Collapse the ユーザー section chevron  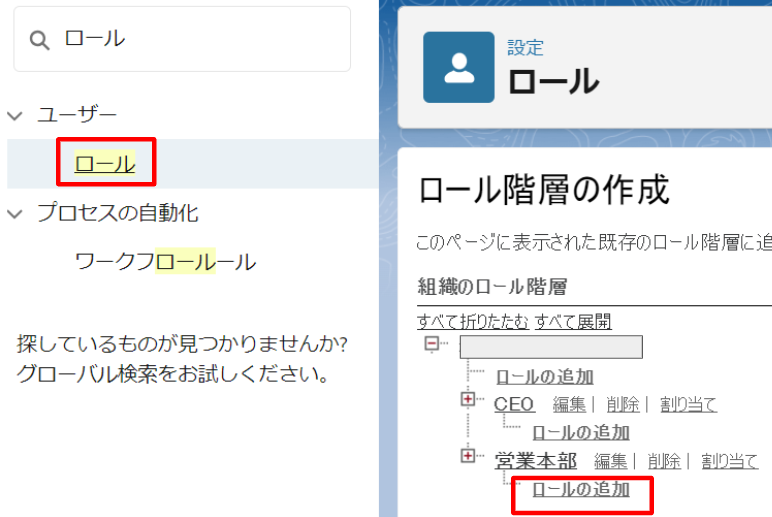pyautogui.click(x=15, y=116)
